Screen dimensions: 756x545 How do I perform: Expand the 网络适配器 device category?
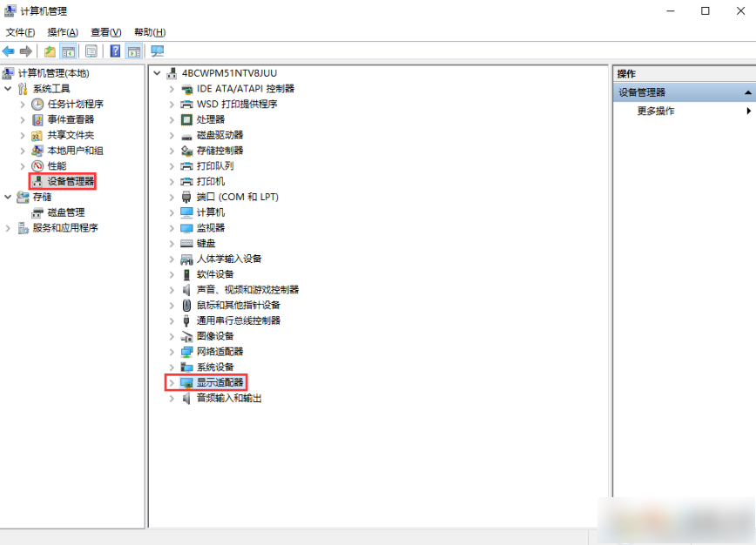click(x=172, y=352)
